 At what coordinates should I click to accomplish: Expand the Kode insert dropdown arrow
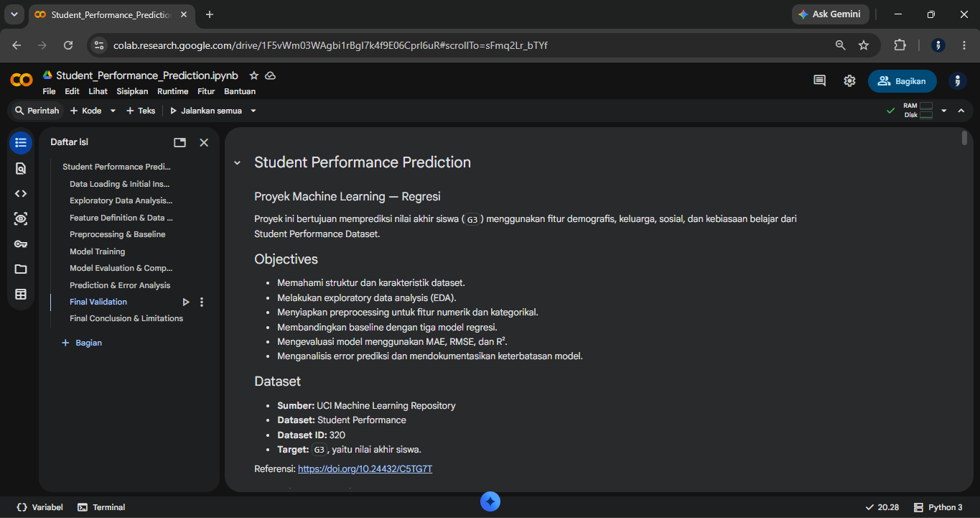pos(113,111)
